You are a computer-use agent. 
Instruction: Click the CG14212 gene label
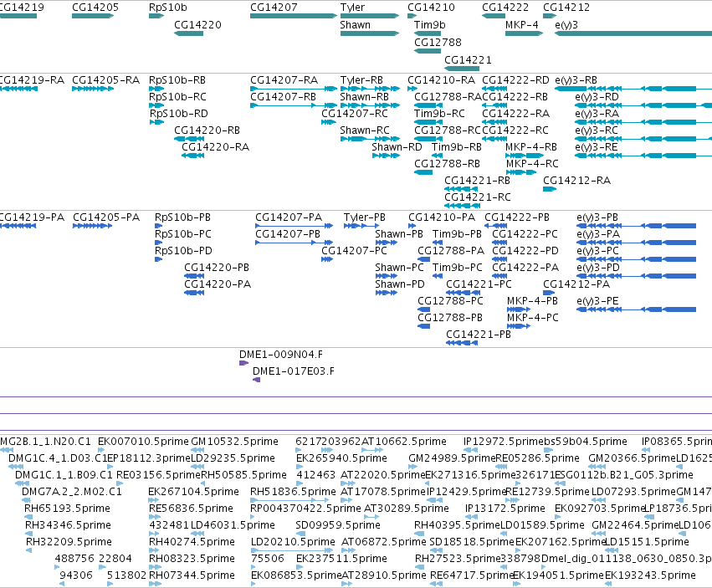coord(566,8)
